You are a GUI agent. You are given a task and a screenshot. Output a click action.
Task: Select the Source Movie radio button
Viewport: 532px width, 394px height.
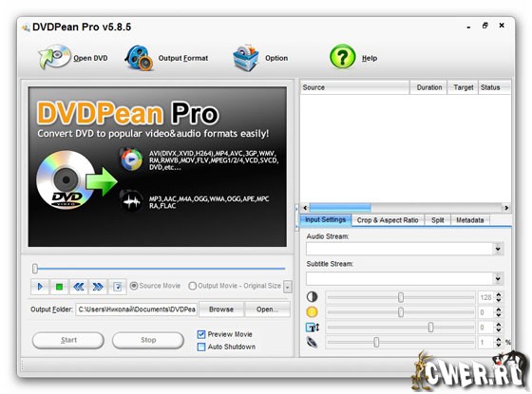[x=134, y=286]
